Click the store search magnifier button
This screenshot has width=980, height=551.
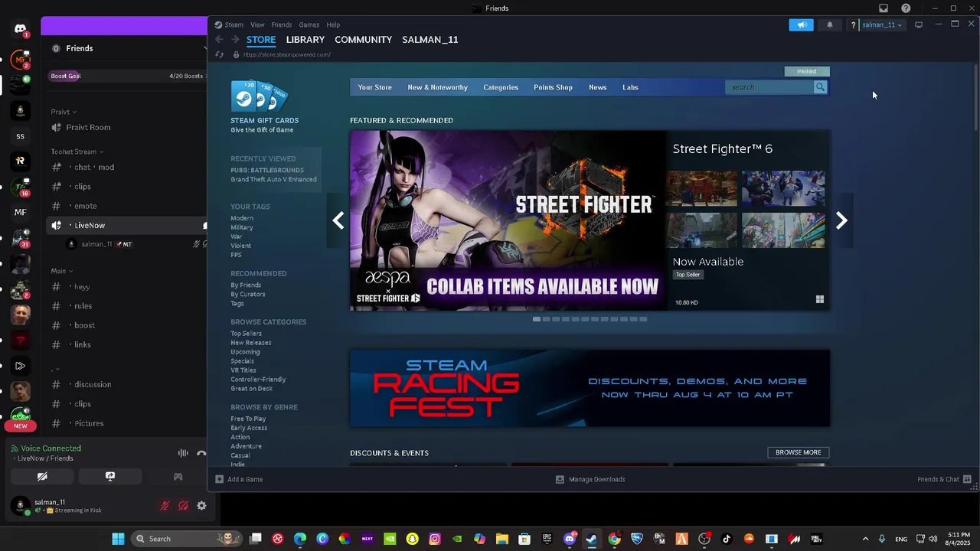point(820,87)
